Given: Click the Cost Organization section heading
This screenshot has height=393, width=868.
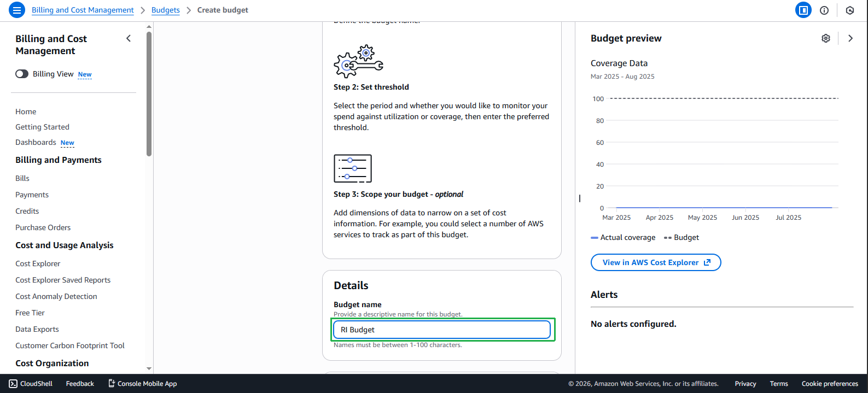Looking at the screenshot, I should tap(52, 363).
